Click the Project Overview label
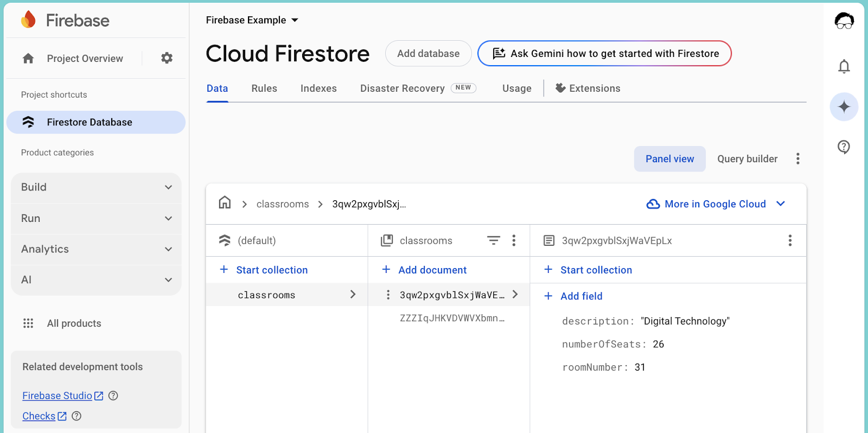This screenshot has width=868, height=433. 85,59
